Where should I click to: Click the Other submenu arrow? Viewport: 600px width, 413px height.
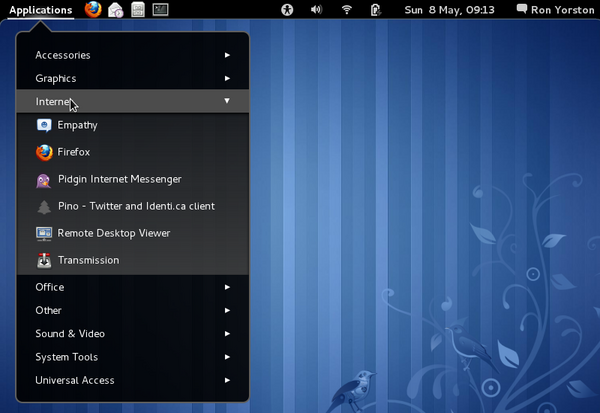pos(227,310)
